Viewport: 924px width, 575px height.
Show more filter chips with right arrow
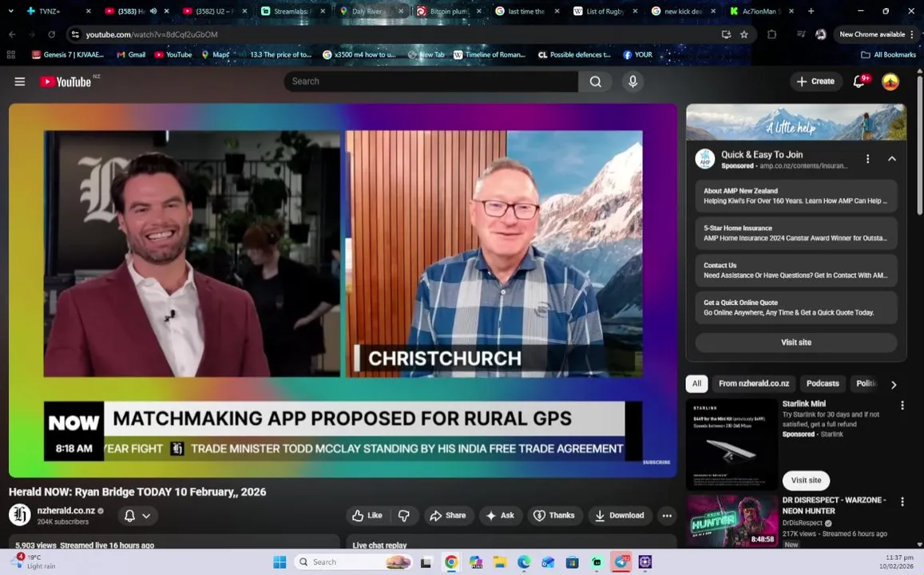click(894, 384)
